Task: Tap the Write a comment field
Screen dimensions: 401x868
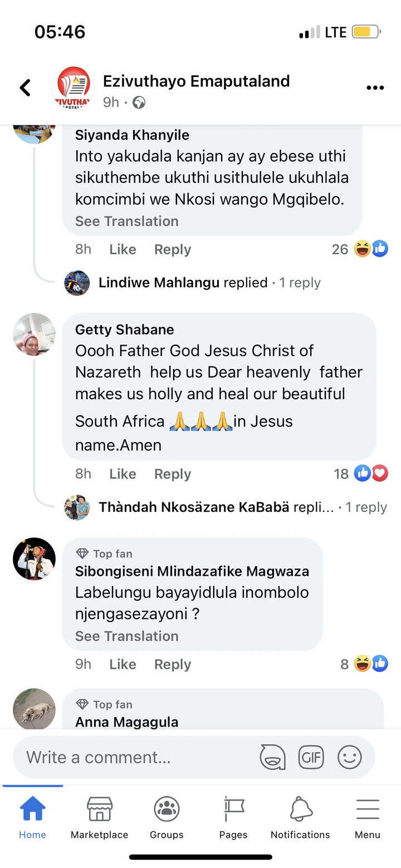Action: [x=134, y=757]
